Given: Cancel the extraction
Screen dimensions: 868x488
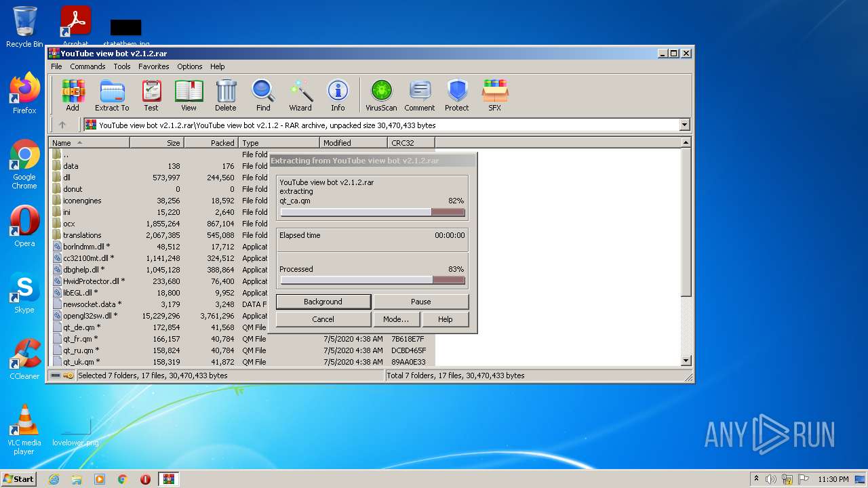Looking at the screenshot, I should (323, 319).
